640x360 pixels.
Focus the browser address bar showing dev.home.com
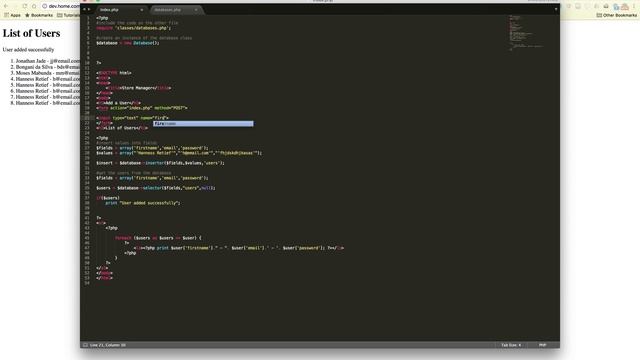click(x=61, y=6)
